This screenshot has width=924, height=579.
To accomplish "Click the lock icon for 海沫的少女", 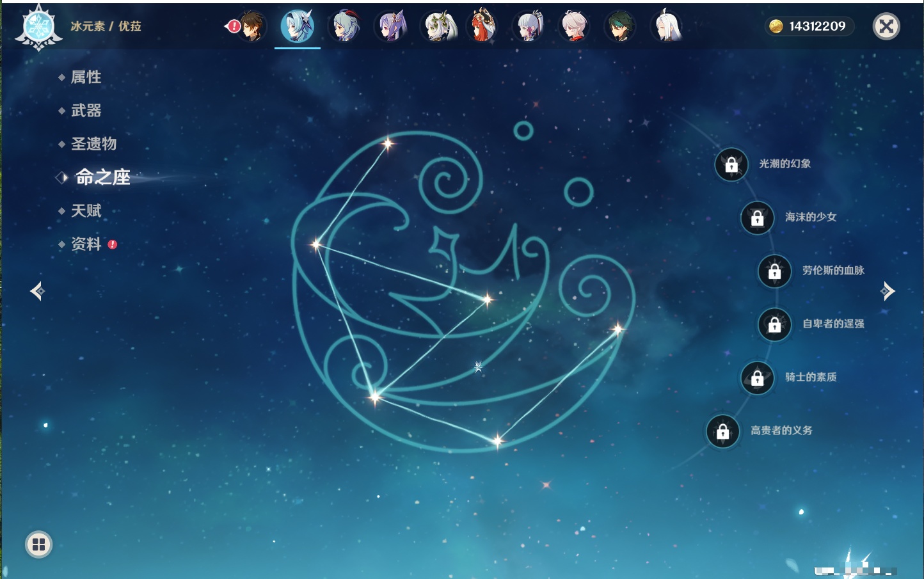I will [x=757, y=218].
